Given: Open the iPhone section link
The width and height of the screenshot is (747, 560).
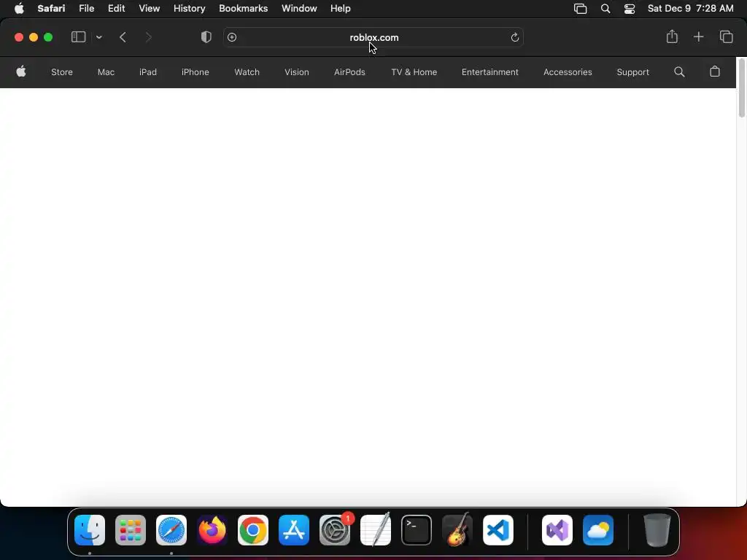Looking at the screenshot, I should 196,72.
